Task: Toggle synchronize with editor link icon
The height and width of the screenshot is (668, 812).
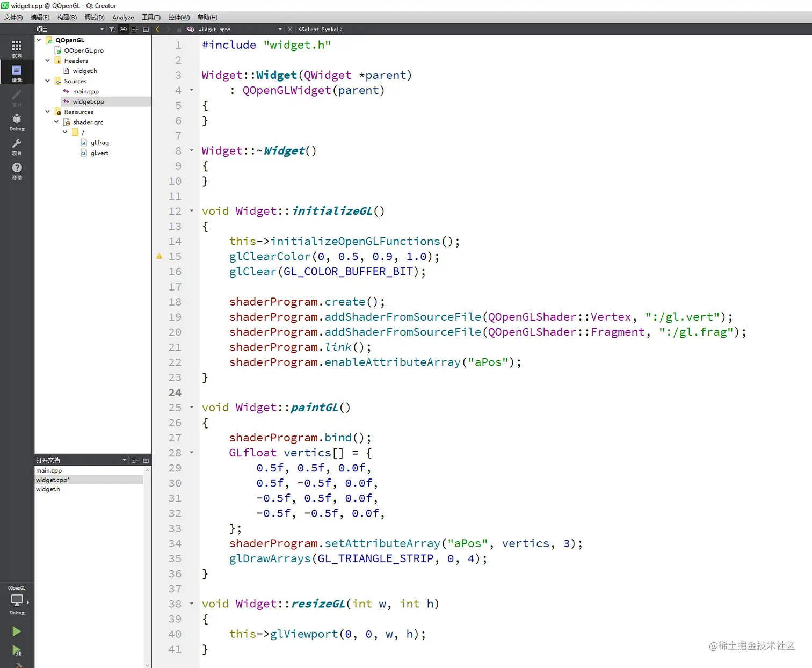Action: (123, 30)
